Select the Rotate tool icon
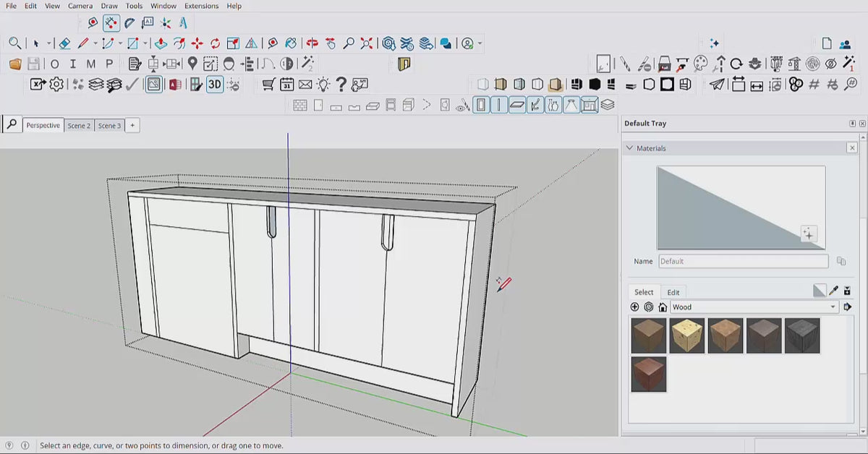868x454 pixels. pyautogui.click(x=215, y=43)
